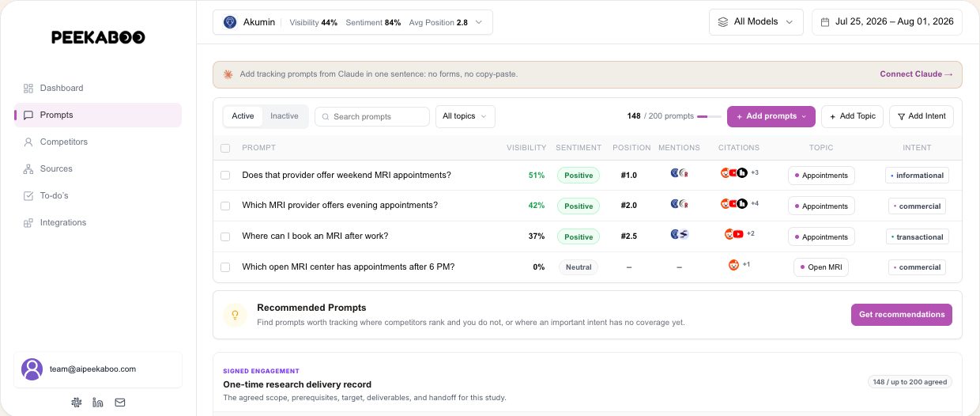Viewport: 980px width, 416px height.
Task: Click the Sources hierarchy icon
Action: click(28, 168)
